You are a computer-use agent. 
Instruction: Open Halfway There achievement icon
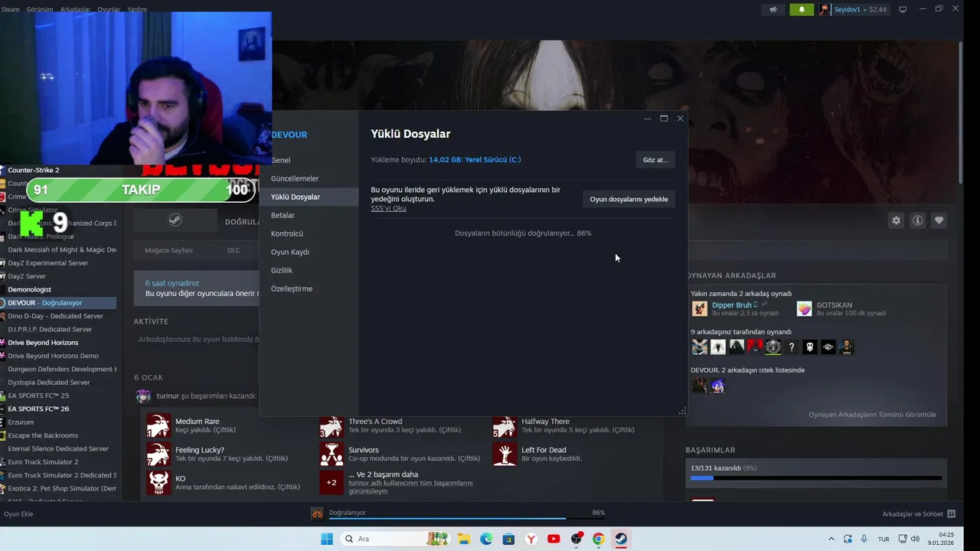click(505, 425)
